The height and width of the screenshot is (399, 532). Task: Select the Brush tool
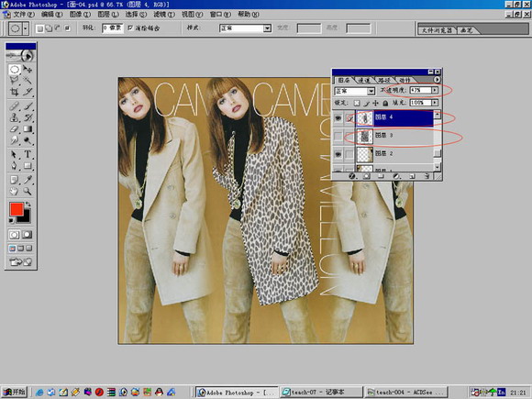(x=28, y=106)
